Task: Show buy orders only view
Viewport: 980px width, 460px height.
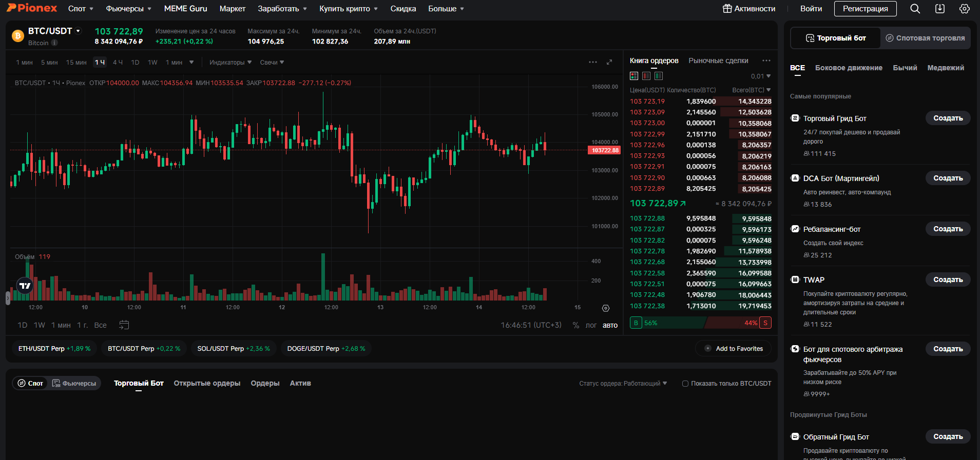Action: [659, 76]
